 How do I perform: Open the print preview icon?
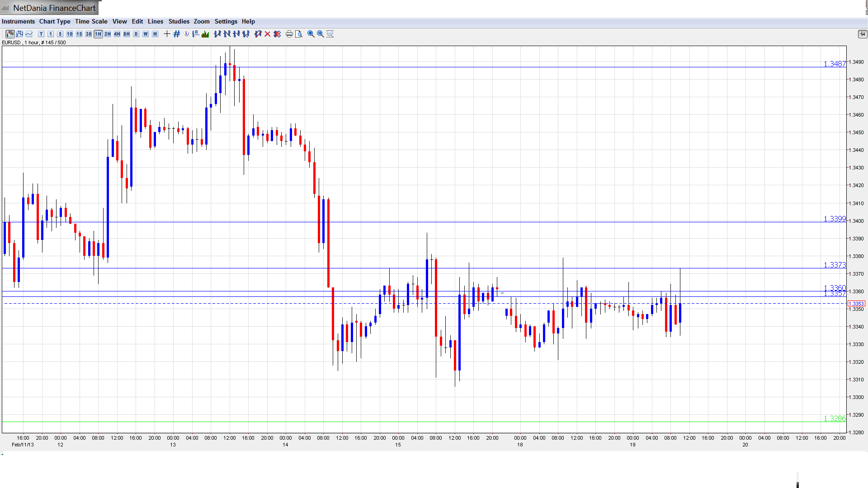pyautogui.click(x=299, y=34)
